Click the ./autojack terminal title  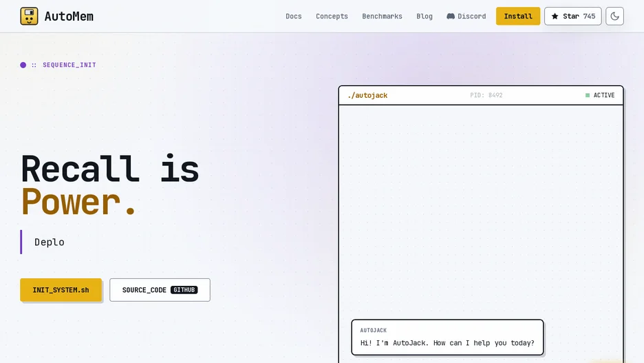click(x=367, y=95)
